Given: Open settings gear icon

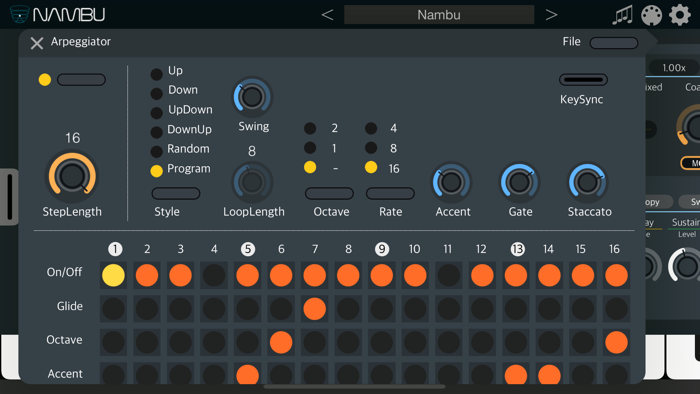Looking at the screenshot, I should click(680, 15).
